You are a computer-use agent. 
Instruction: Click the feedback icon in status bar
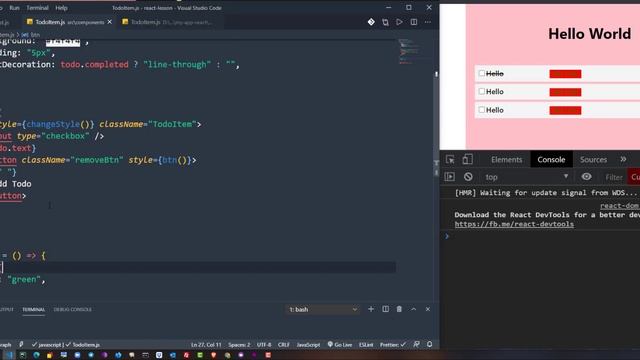tap(416, 344)
